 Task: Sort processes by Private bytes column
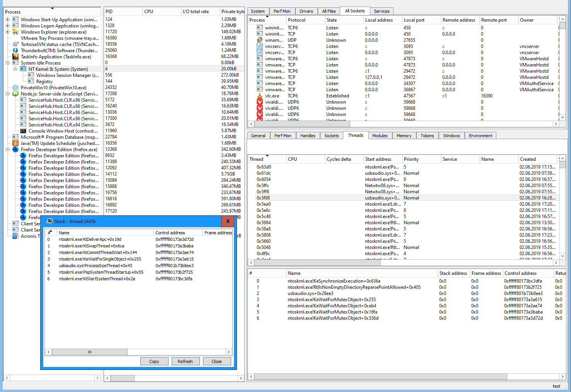pos(232,12)
